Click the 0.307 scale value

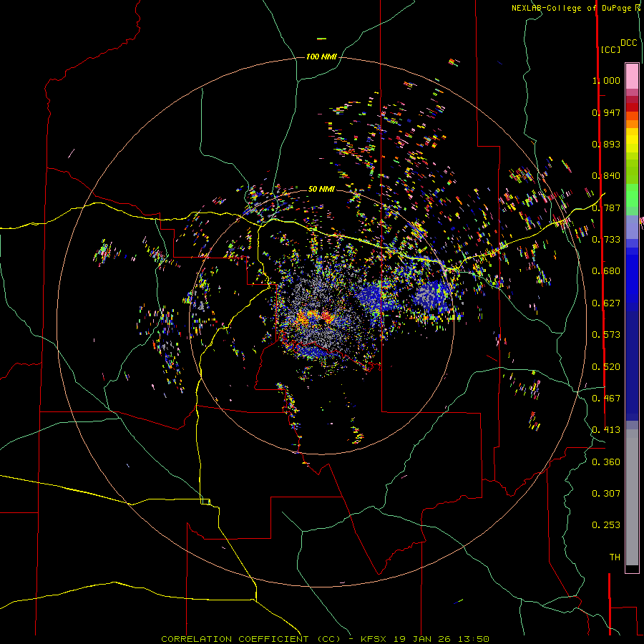[x=606, y=494]
